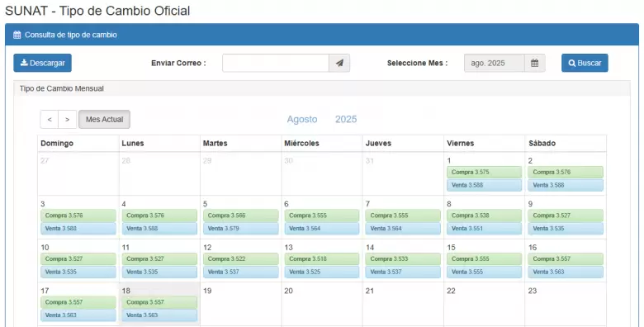
Task: Go to next month arrow
Action: 68,119
